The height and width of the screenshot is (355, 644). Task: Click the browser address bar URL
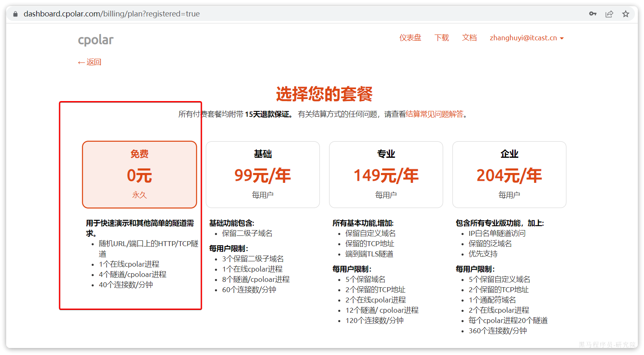[112, 14]
